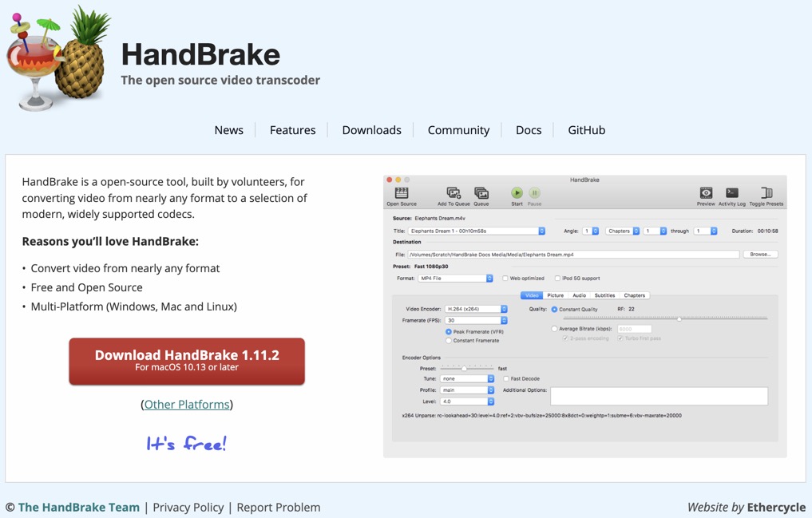Enable the Web optimized checkbox
Viewport: 812px width, 518px height.
[x=505, y=279]
